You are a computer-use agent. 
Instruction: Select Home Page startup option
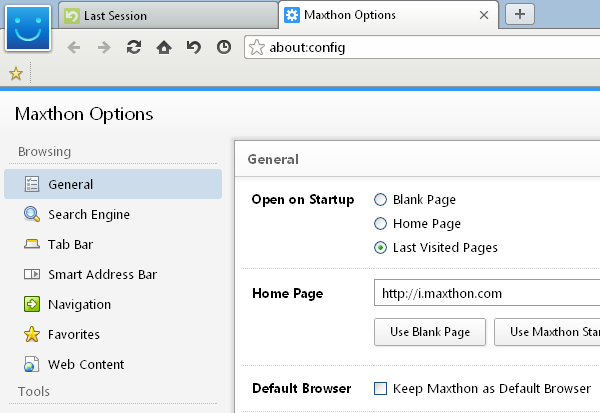point(380,224)
